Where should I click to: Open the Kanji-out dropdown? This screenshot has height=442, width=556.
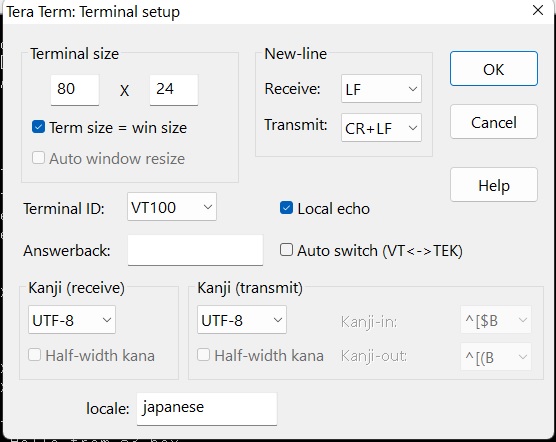[496, 357]
